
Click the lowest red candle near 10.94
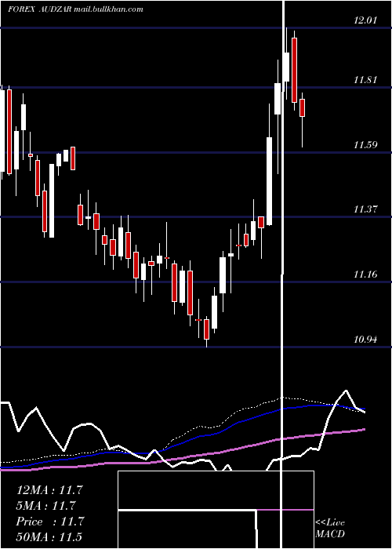pos(206,329)
